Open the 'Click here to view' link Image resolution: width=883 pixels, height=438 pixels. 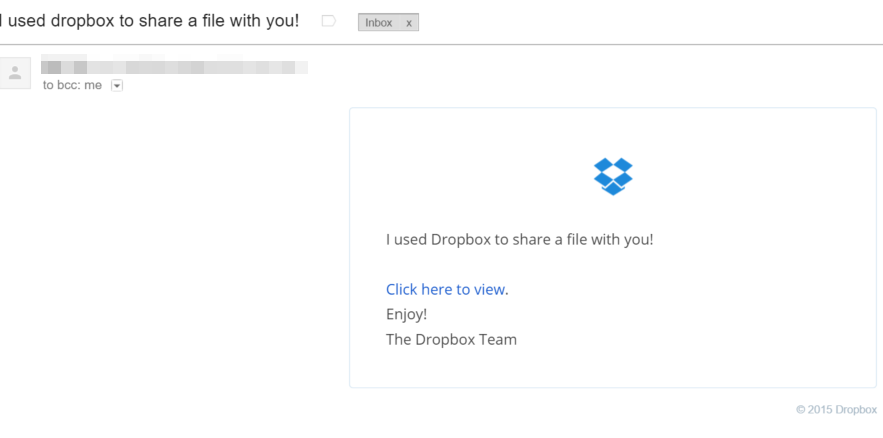tap(445, 289)
